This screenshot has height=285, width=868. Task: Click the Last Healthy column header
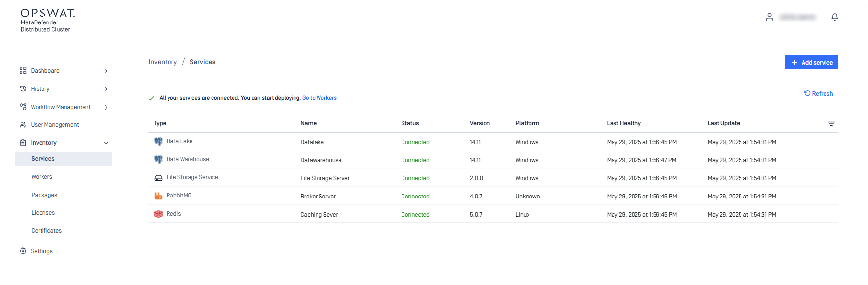tap(624, 123)
